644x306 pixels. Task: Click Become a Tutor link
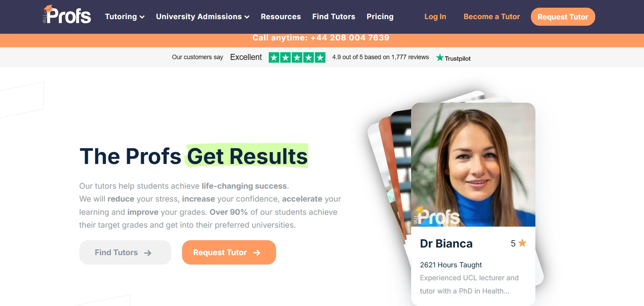pos(492,17)
